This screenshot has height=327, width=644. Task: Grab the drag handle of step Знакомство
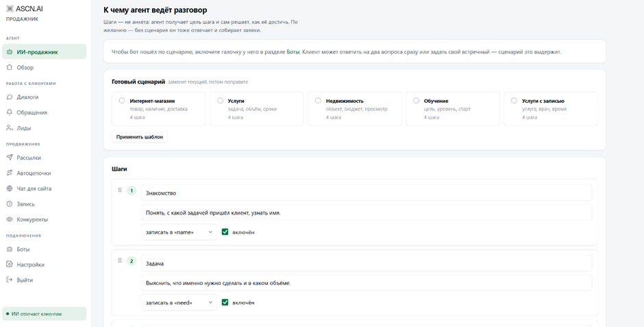(x=120, y=190)
